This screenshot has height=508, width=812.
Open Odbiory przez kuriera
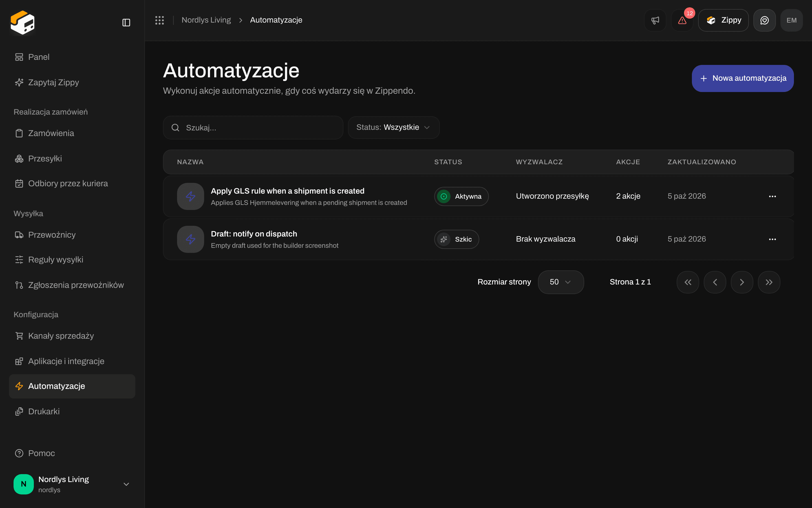pyautogui.click(x=72, y=183)
